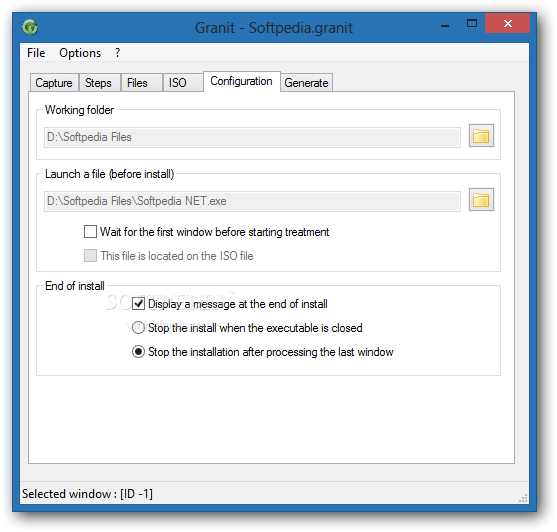Screen dimensions: 557x532
Task: Go to the Generate tab
Action: coord(306,83)
